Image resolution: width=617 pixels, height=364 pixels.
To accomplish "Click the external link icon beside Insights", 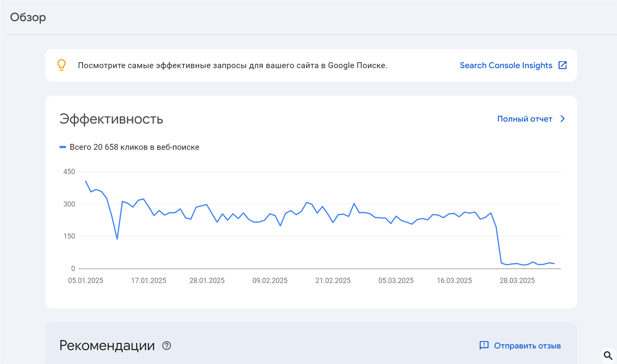I will [x=562, y=65].
